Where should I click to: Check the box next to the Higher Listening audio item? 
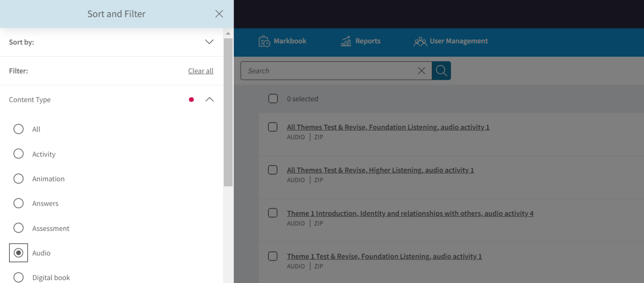273,170
